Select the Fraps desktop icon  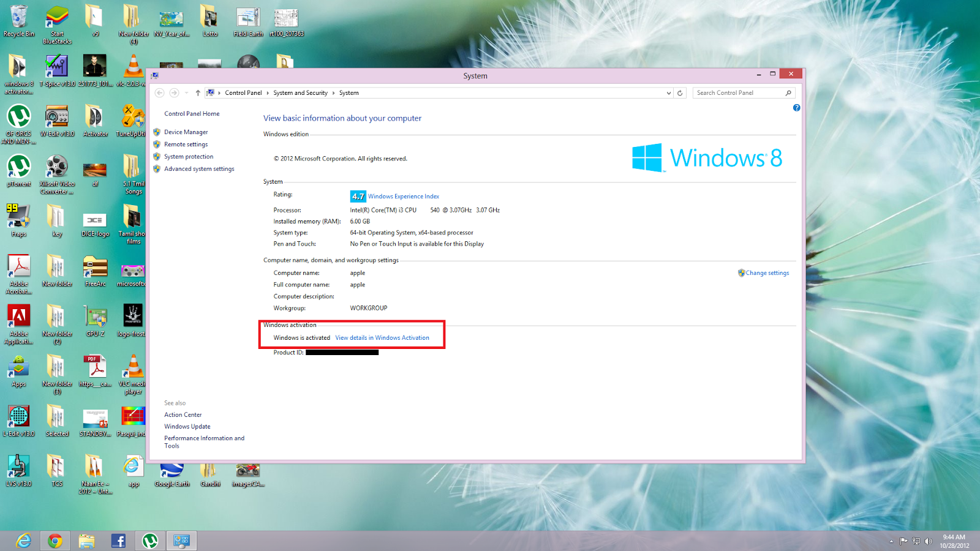[x=19, y=221]
